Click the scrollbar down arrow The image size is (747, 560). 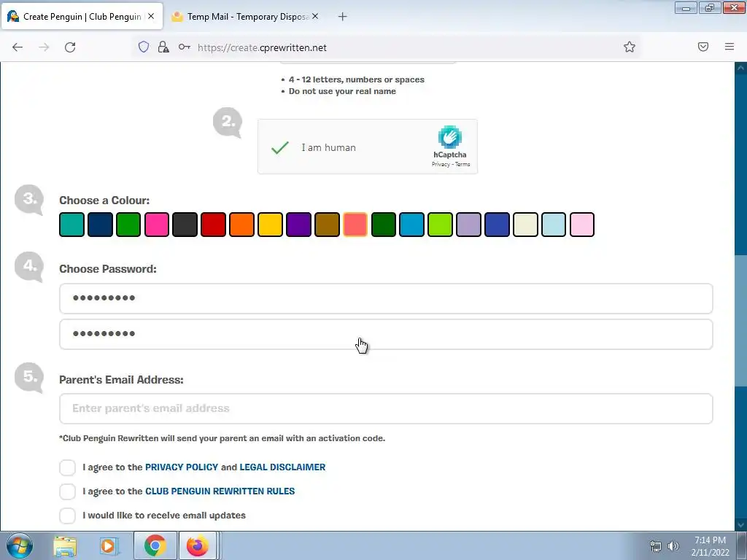coord(741,524)
